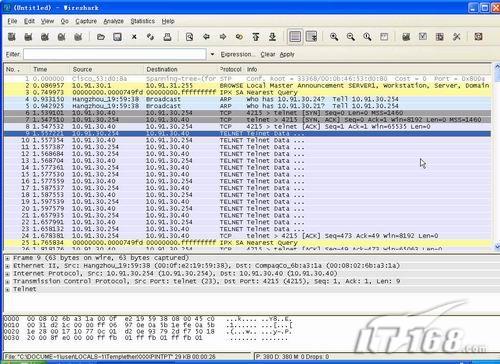The image size is (500, 364).
Task: Sort by the Time column header
Action: tap(50, 69)
